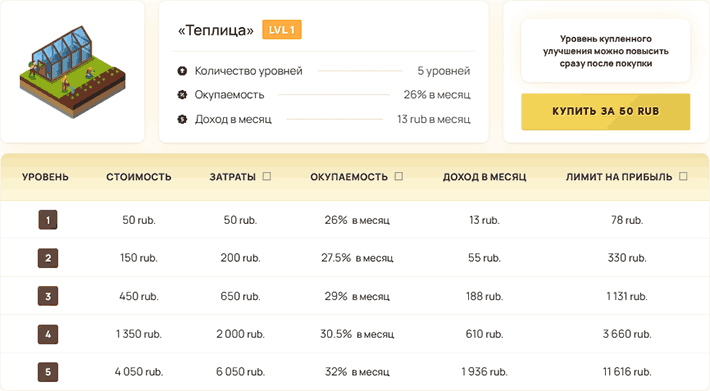Toggle the Окупаемость column checkbox
The width and height of the screenshot is (710, 391).
tap(398, 176)
